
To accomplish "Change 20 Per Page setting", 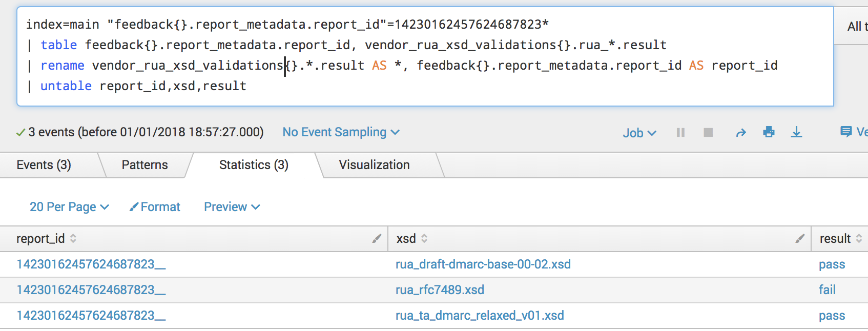I will click(69, 207).
